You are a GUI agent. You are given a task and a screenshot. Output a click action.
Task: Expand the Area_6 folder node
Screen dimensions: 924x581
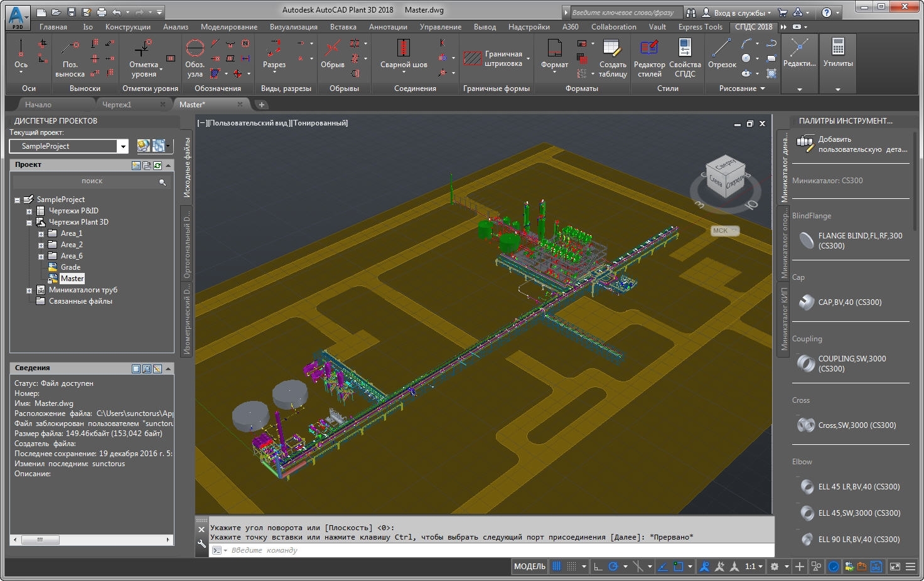coord(41,257)
